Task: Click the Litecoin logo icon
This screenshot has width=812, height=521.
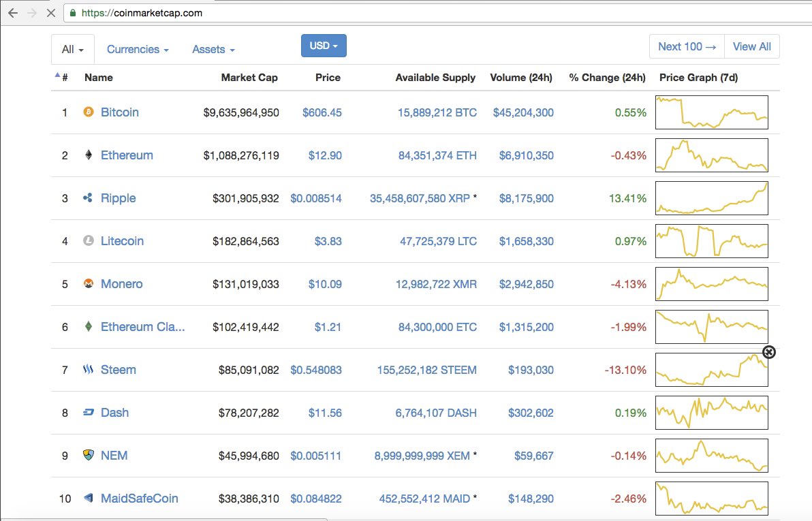Action: coord(89,241)
